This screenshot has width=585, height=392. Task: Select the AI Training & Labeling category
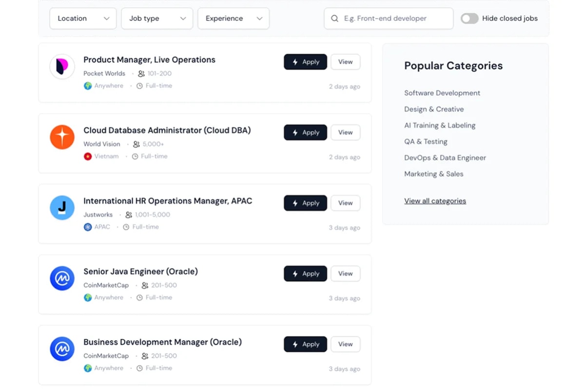439,125
